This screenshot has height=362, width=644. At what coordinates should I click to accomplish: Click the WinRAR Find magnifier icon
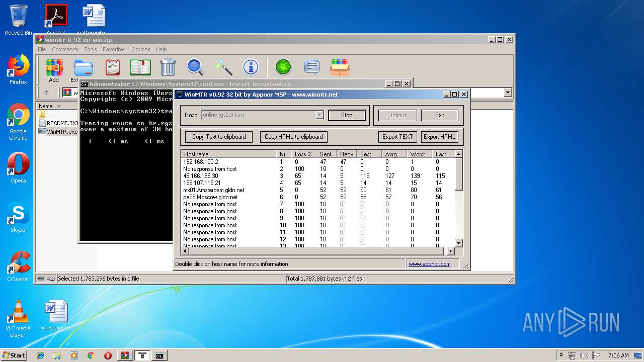[x=195, y=67]
